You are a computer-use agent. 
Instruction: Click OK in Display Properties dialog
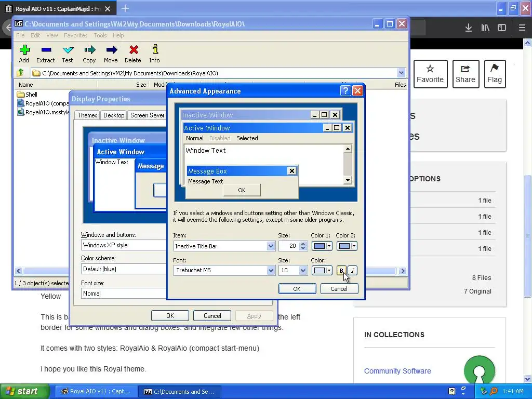coord(170,315)
